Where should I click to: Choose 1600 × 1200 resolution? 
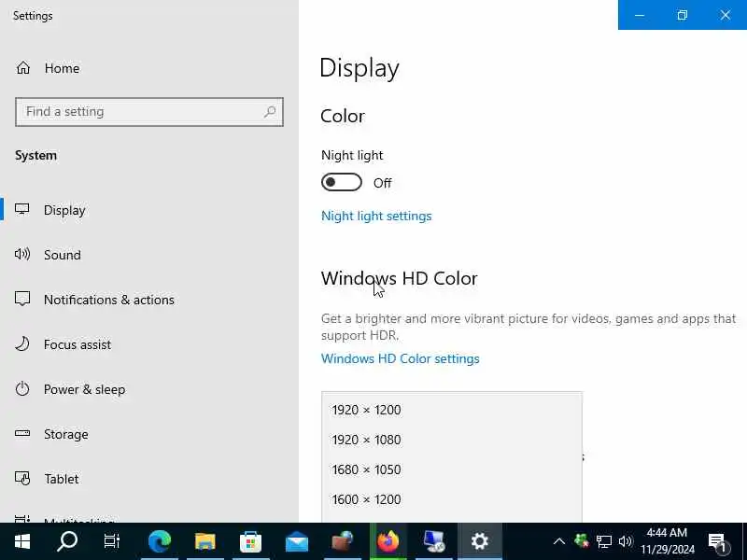coord(452,499)
